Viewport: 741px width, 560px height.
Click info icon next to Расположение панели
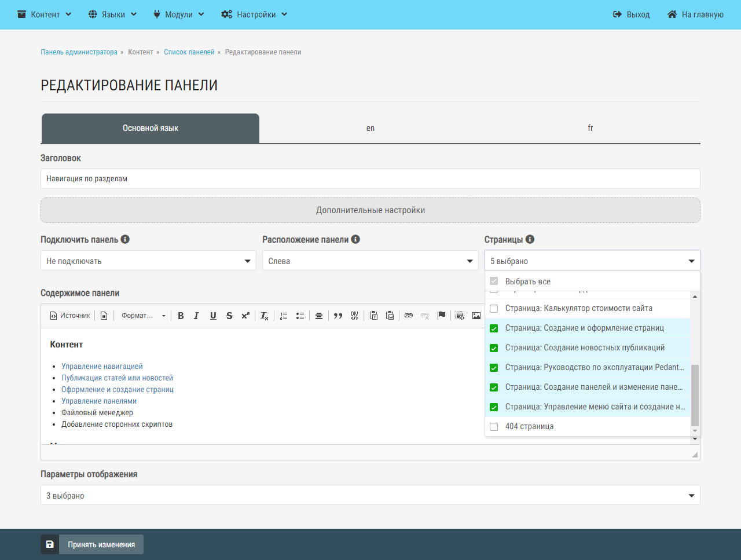click(x=355, y=239)
